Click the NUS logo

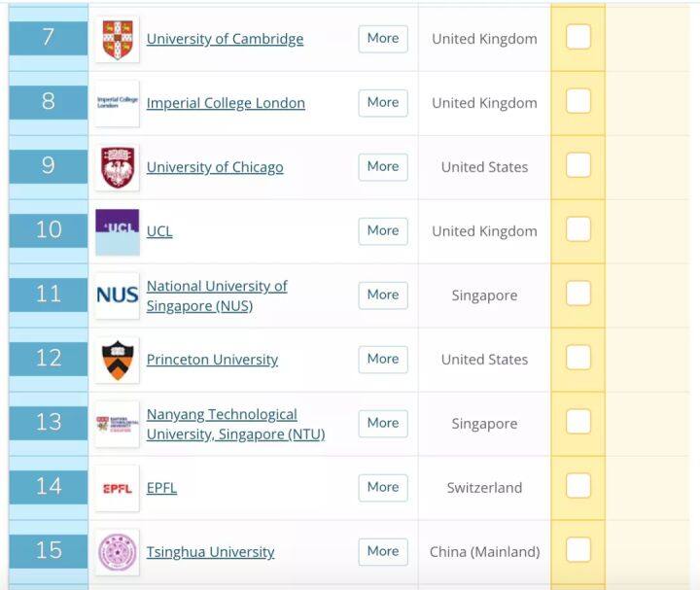click(118, 295)
